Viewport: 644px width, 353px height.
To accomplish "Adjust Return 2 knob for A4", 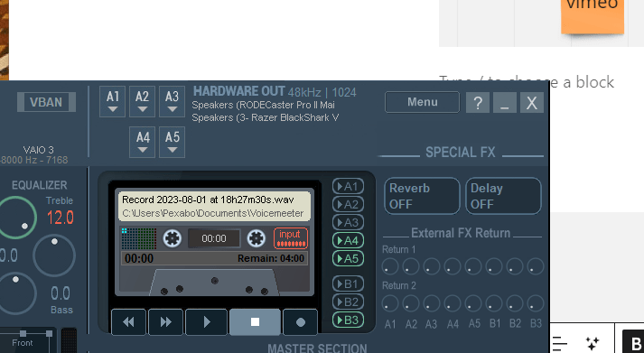I will coord(453,303).
